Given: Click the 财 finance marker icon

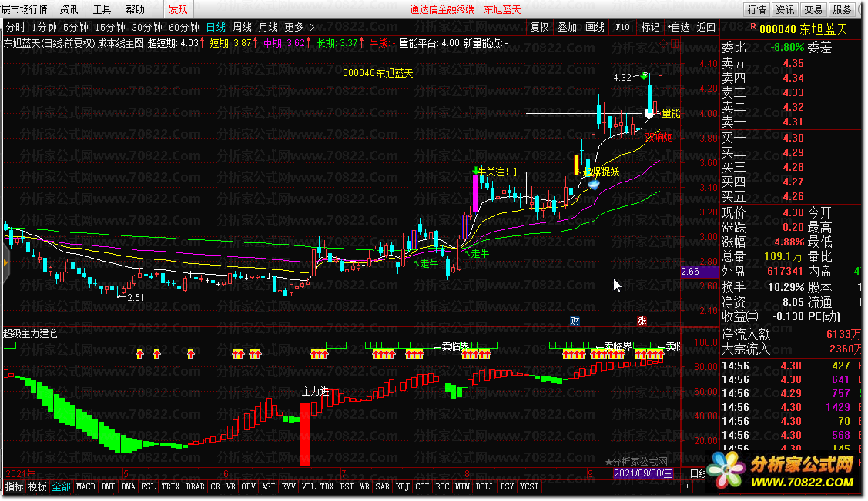Looking at the screenshot, I should pos(575,321).
